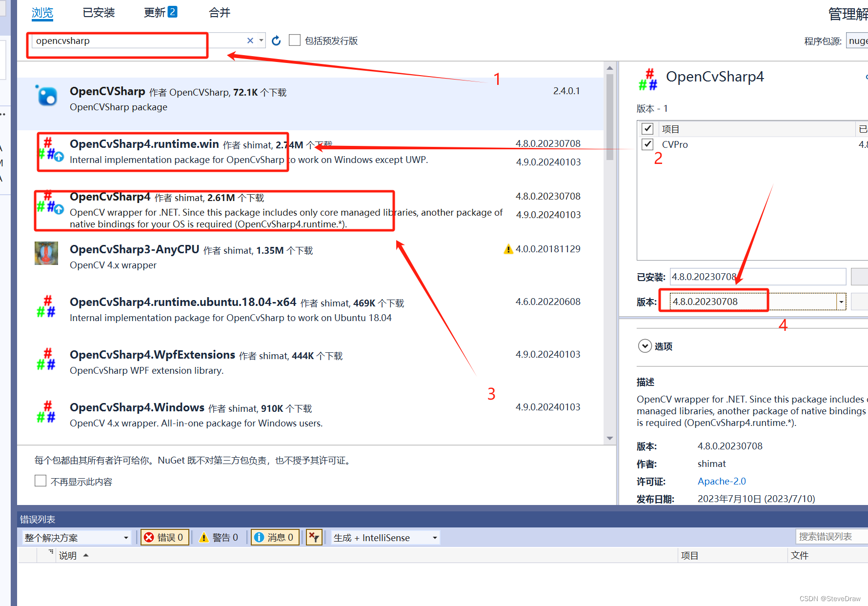868x606 pixels.
Task: Open the 更新 tab with 2 updates
Action: pyautogui.click(x=160, y=13)
